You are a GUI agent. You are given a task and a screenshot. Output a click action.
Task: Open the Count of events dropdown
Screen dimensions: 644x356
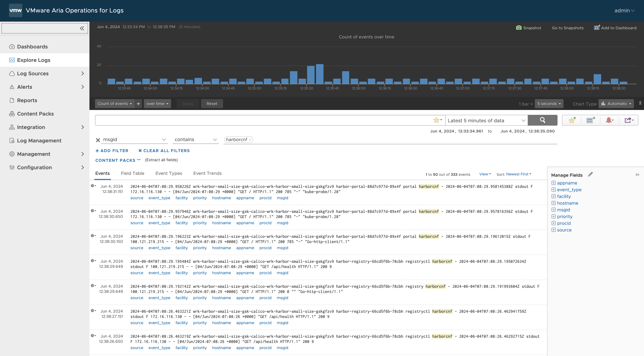point(115,103)
